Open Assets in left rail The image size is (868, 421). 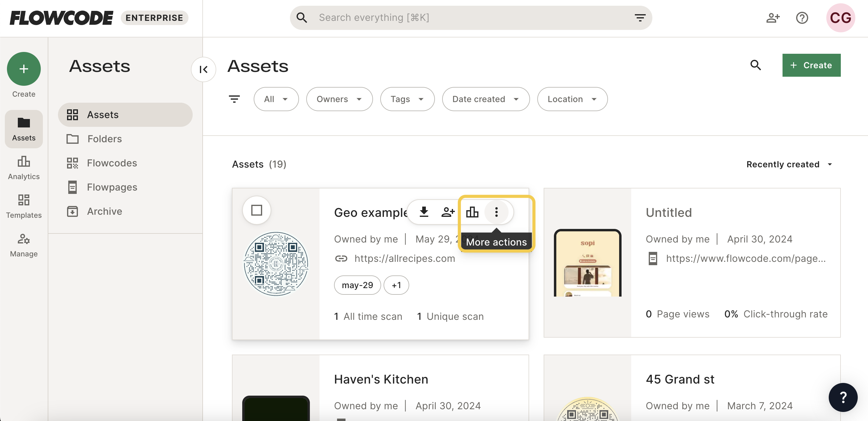click(24, 129)
